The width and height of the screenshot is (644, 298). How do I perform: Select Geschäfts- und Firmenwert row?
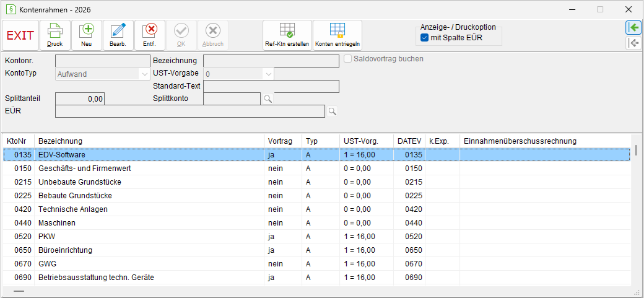(317, 168)
